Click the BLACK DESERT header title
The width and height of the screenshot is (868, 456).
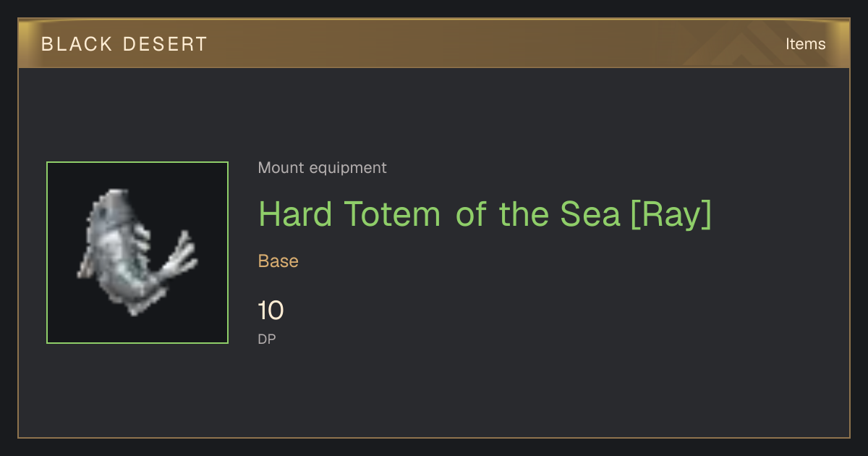coord(124,44)
